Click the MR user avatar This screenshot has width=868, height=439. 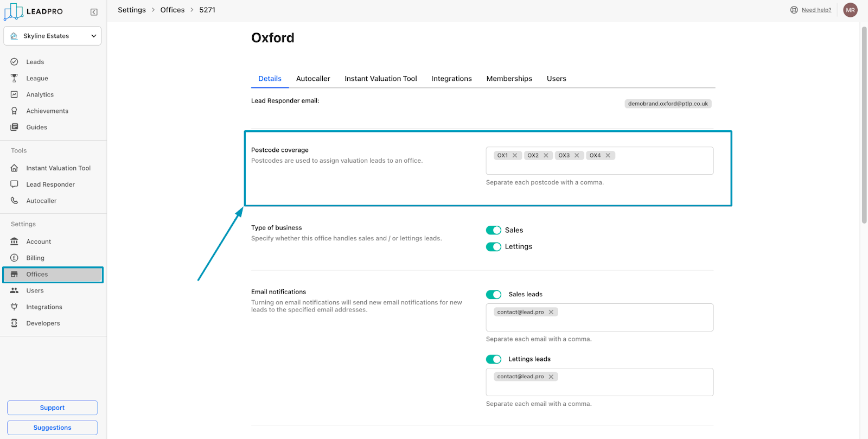850,10
